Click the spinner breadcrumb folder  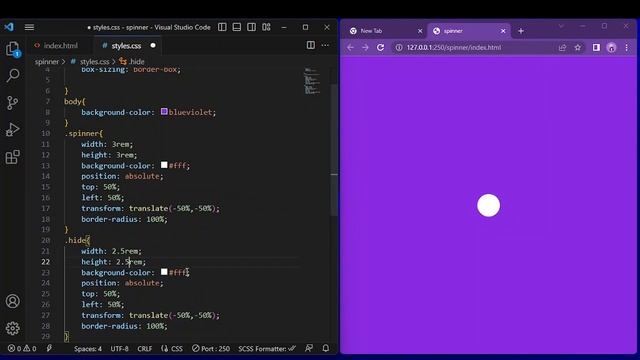coord(47,62)
